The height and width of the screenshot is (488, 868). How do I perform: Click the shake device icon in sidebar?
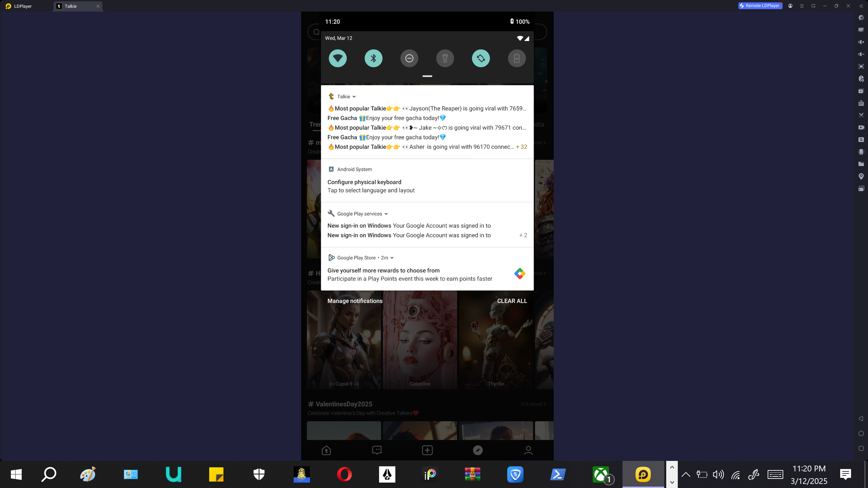coord(861,152)
